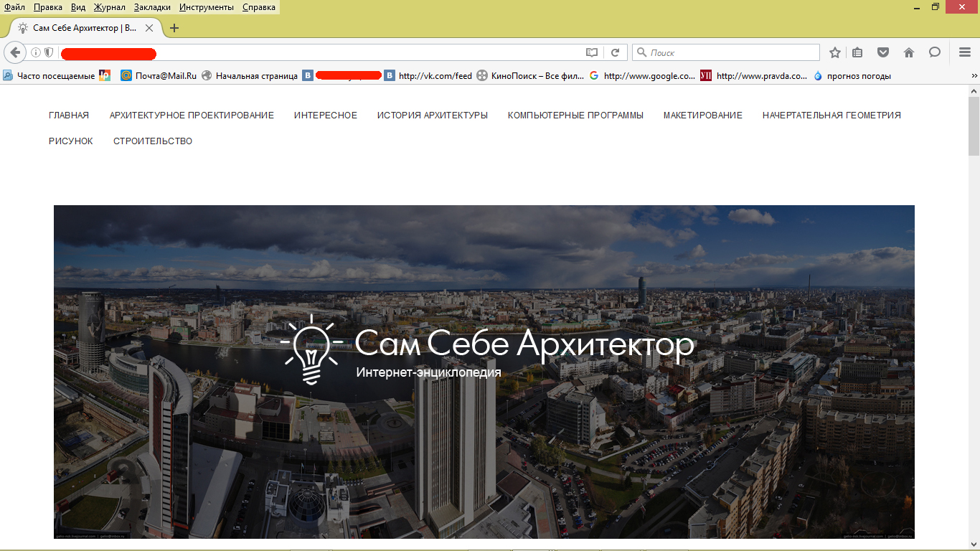Expand the Часто посещаемые bookmarks folder
Screen dimensions: 980x551
pyautogui.click(x=49, y=75)
